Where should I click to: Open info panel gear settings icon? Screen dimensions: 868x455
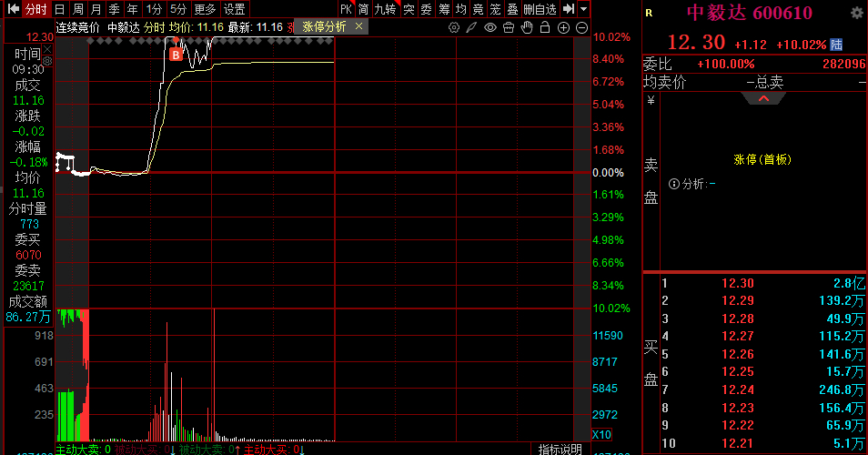pyautogui.click(x=47, y=61)
